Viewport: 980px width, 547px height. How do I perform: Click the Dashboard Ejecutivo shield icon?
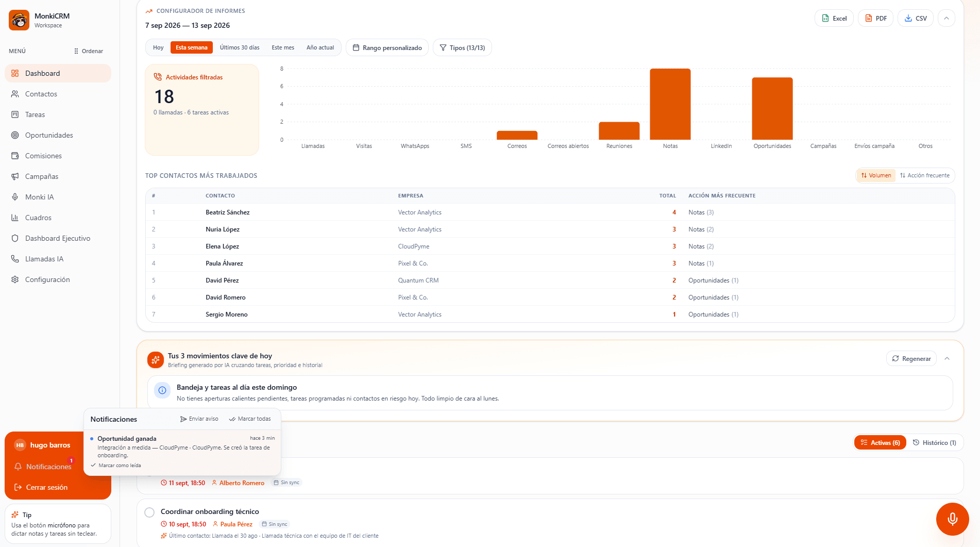15,238
